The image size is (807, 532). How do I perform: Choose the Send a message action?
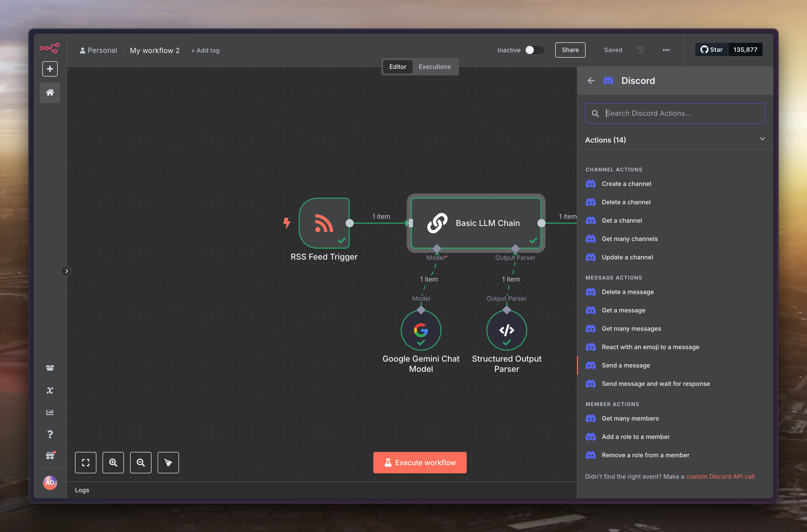(625, 365)
